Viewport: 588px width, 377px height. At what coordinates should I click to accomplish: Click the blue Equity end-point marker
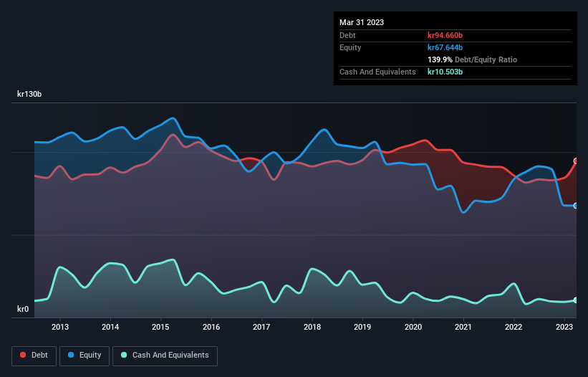pyautogui.click(x=576, y=206)
